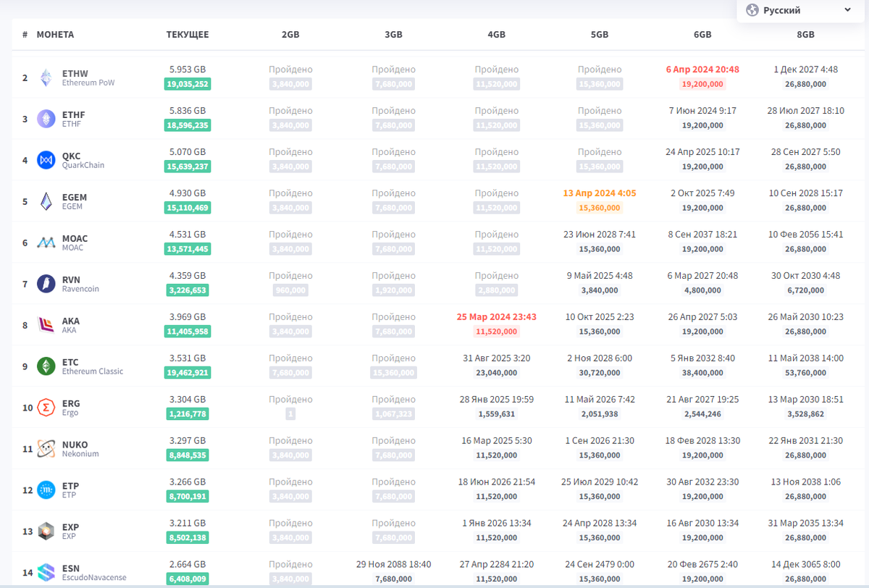
Task: Open the NUKO coin name link
Action: [75, 445]
